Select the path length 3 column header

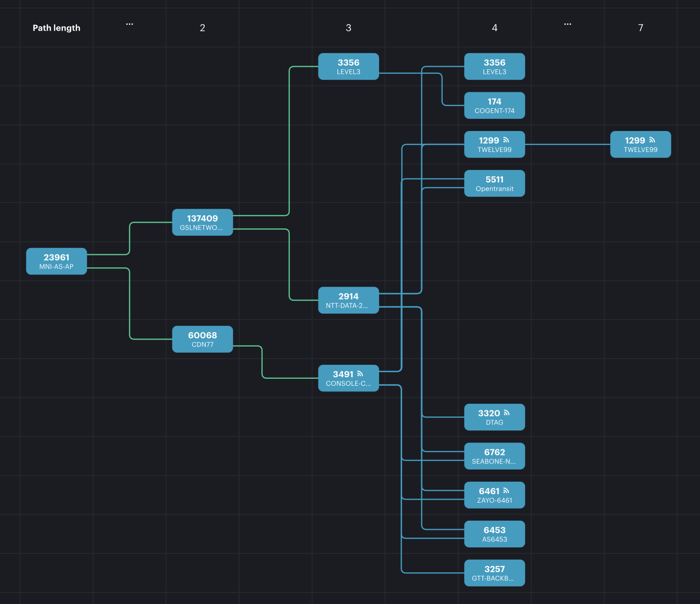[348, 28]
